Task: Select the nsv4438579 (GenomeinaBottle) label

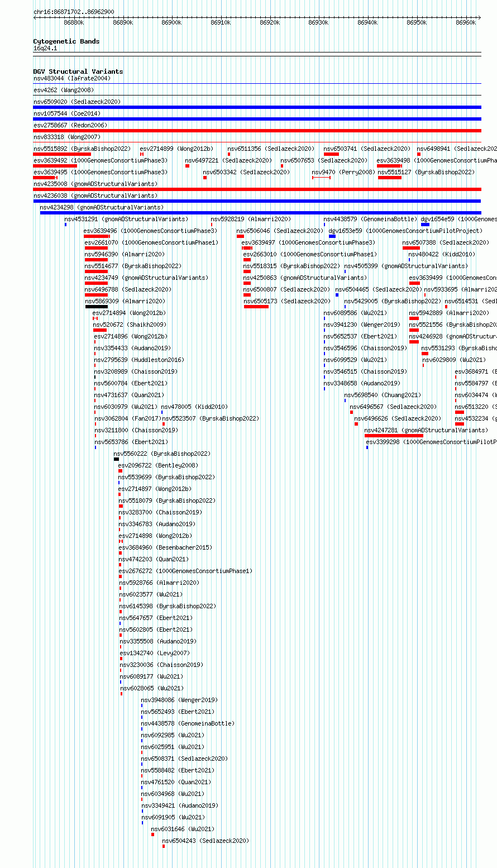Action: tap(370, 219)
